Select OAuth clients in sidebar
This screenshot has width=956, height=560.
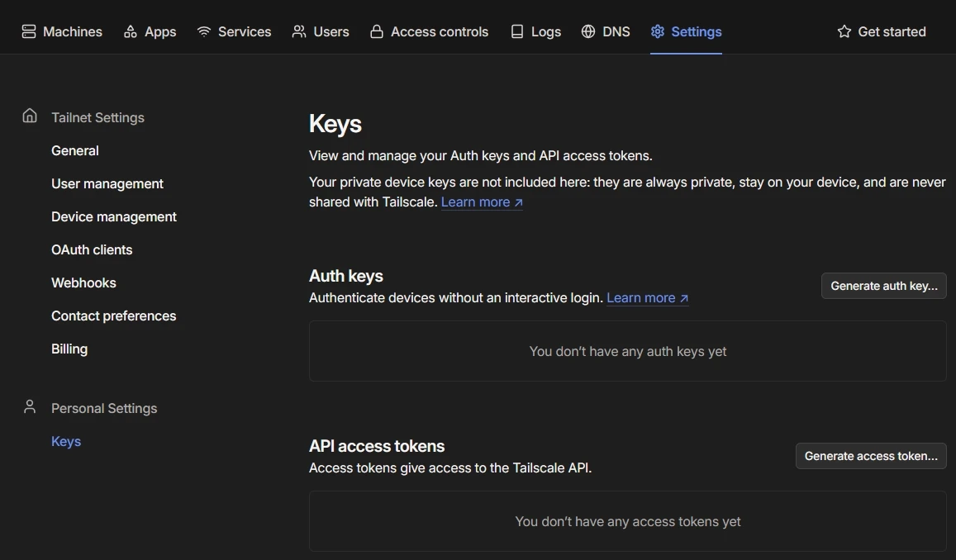(92, 249)
